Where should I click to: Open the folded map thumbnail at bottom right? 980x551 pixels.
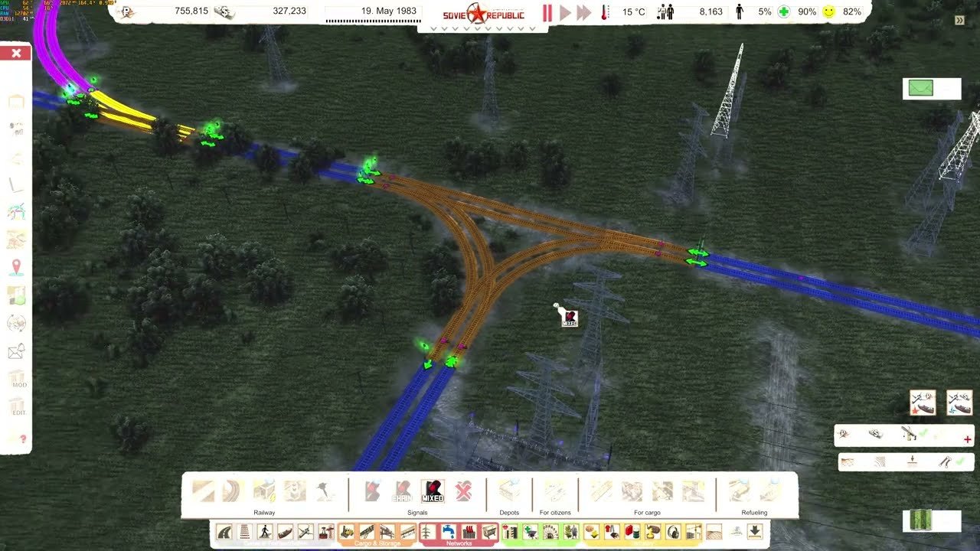(921, 521)
